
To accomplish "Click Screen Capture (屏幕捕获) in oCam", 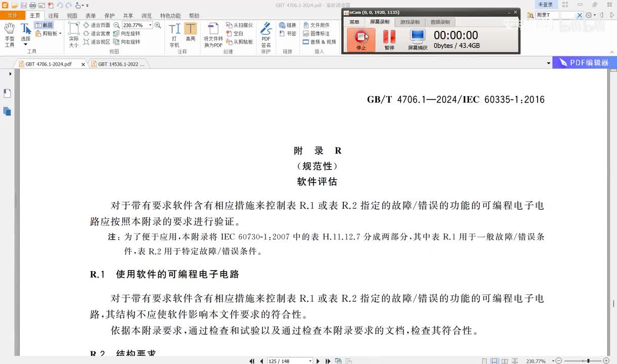I will (418, 39).
